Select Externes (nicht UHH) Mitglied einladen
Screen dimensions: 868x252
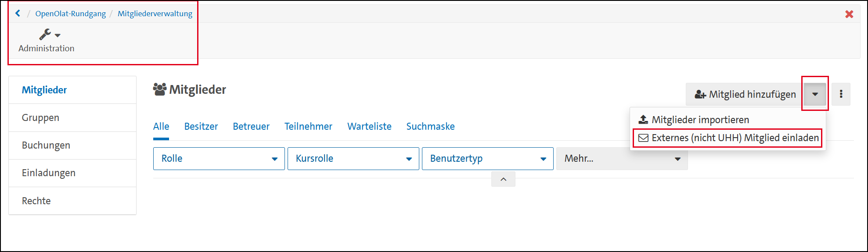click(x=728, y=138)
